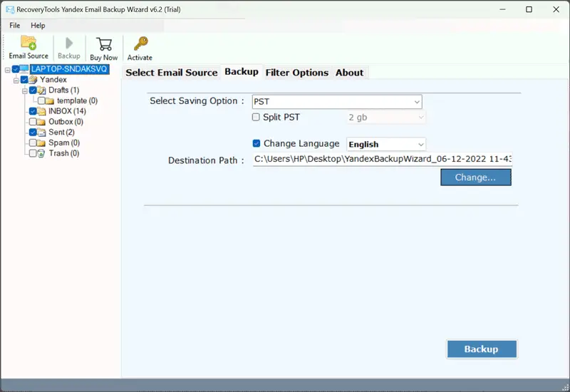Image resolution: width=570 pixels, height=392 pixels.
Task: Select the Trash (0) folder icon
Action: click(42, 153)
